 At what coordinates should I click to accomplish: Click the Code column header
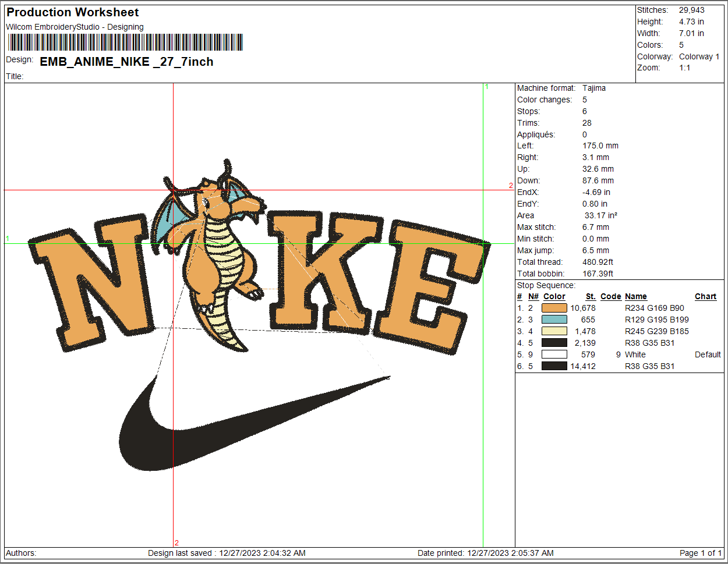[x=610, y=296]
